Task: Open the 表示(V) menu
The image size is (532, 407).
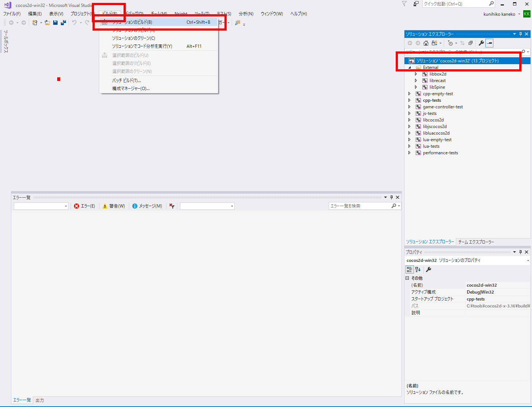Action: [x=56, y=14]
